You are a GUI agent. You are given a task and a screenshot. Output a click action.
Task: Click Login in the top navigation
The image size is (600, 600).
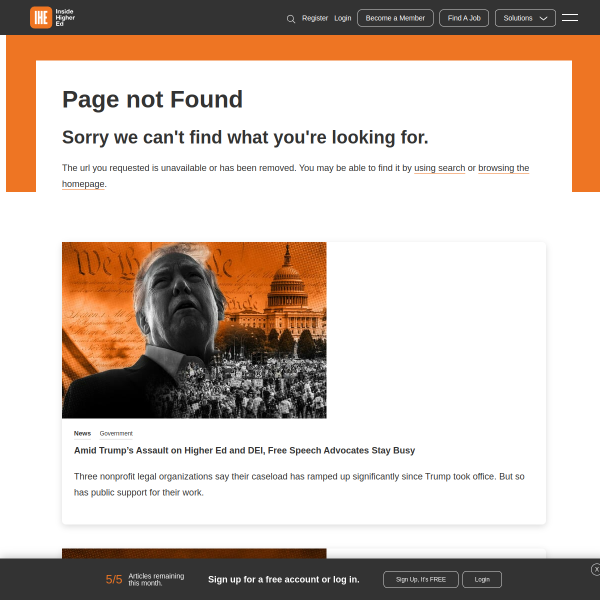click(343, 18)
